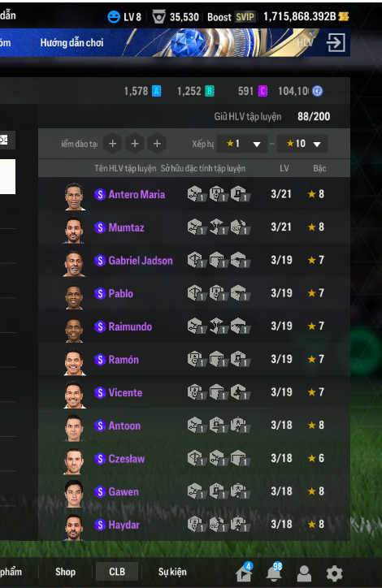Expand the minimum star rank dropdown

click(x=242, y=144)
